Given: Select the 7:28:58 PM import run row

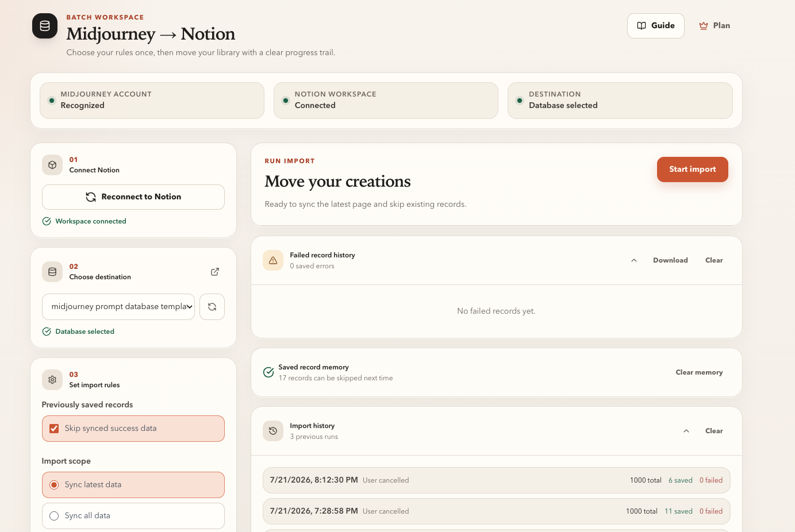Looking at the screenshot, I should (x=497, y=511).
